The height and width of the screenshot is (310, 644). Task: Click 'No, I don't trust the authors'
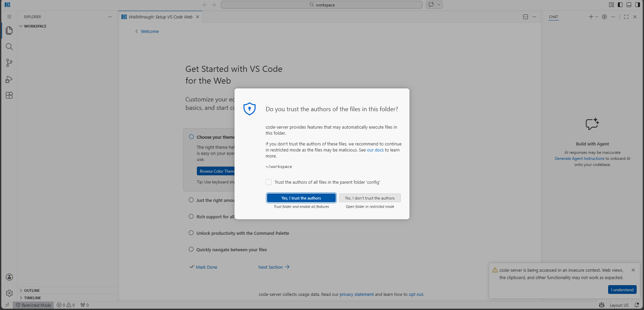click(x=370, y=198)
